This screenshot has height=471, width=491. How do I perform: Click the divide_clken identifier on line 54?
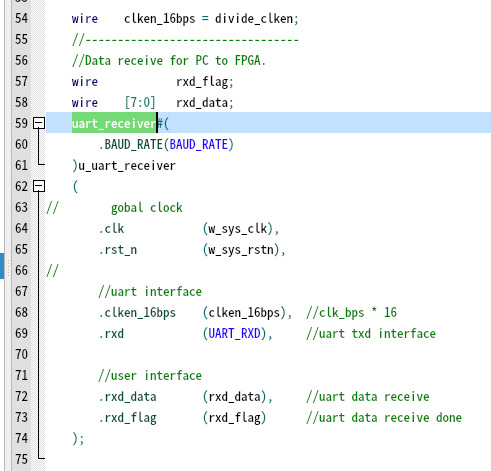click(x=254, y=18)
